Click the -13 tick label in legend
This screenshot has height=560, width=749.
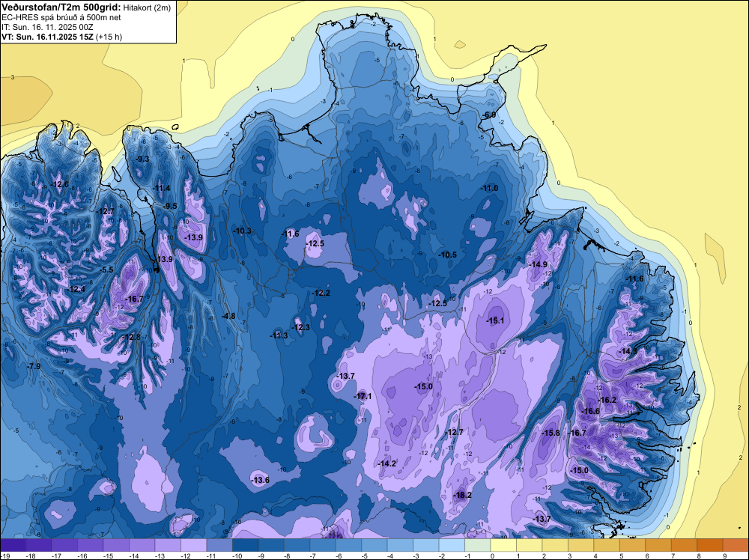[x=160, y=556]
